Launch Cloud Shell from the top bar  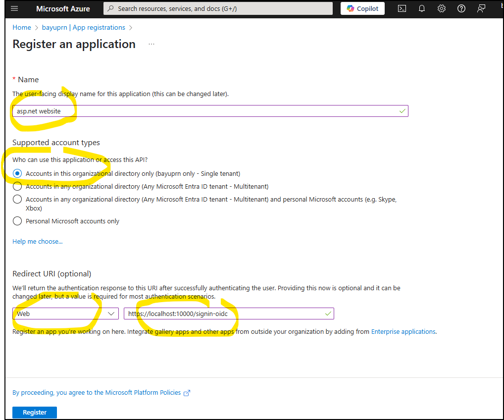tap(403, 8)
